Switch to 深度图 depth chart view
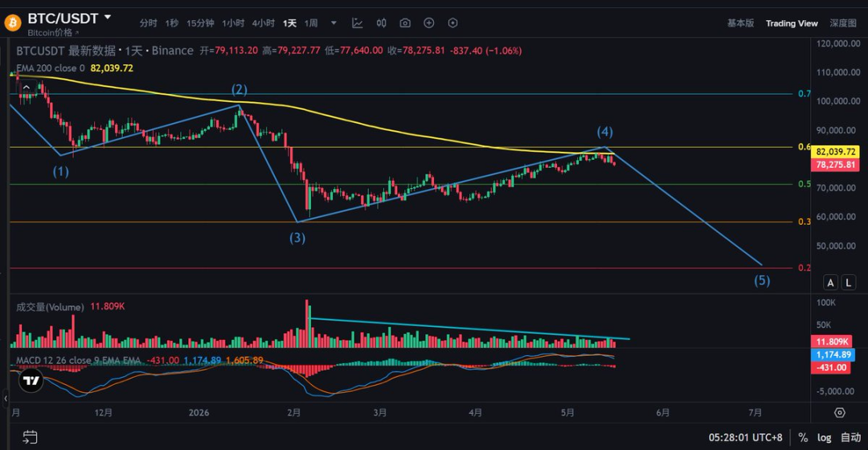This screenshot has height=450, width=868. [843, 23]
